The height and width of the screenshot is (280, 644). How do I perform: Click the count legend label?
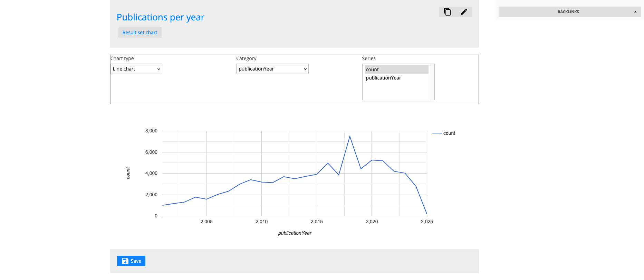click(x=449, y=133)
